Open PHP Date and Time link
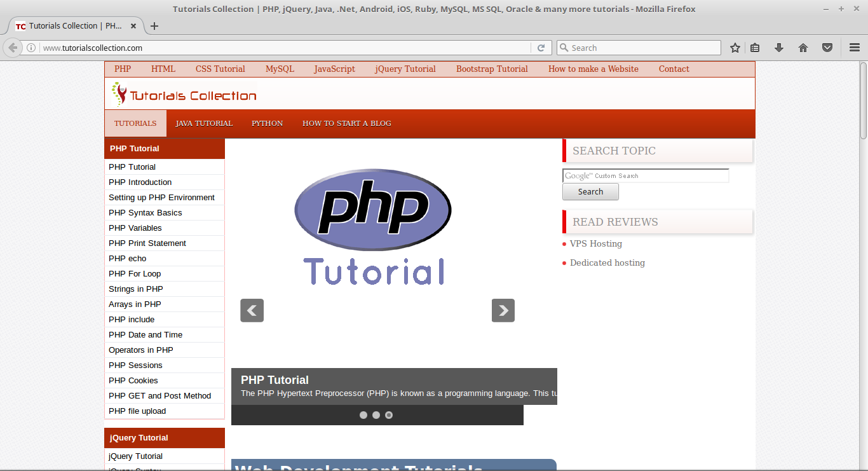This screenshot has width=868, height=471. 146,335
